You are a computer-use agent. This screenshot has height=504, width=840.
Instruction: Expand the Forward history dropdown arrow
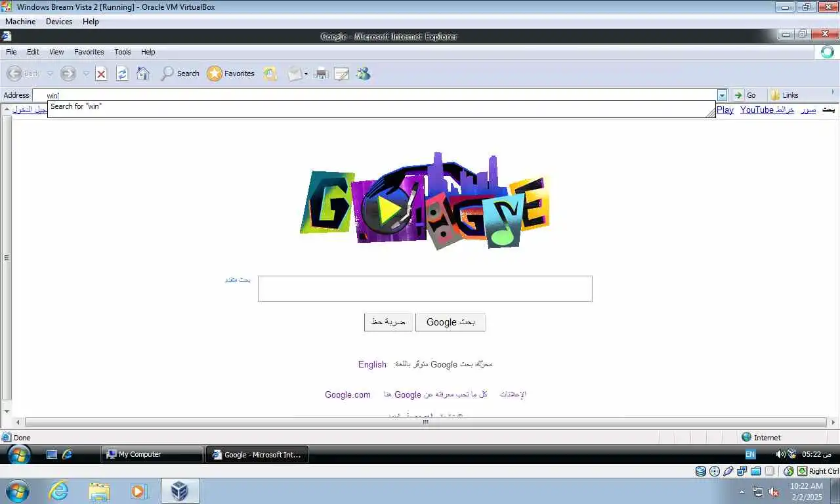tap(86, 73)
